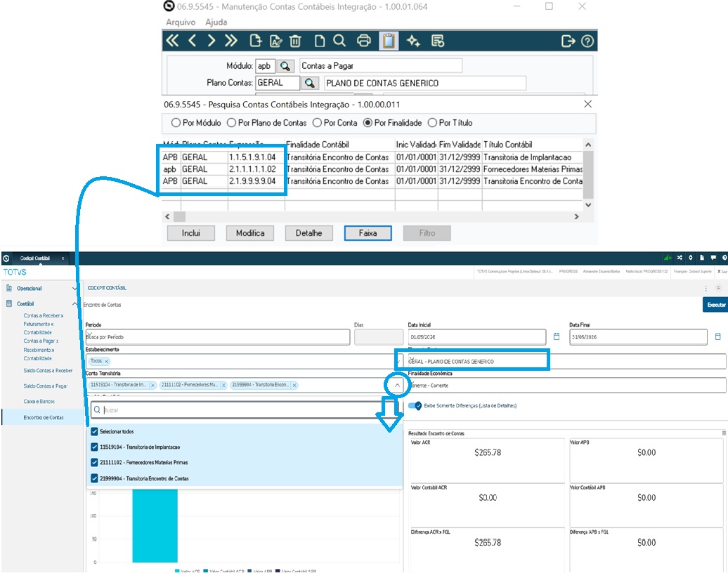
Task: Click the exit door icon
Action: (568, 41)
